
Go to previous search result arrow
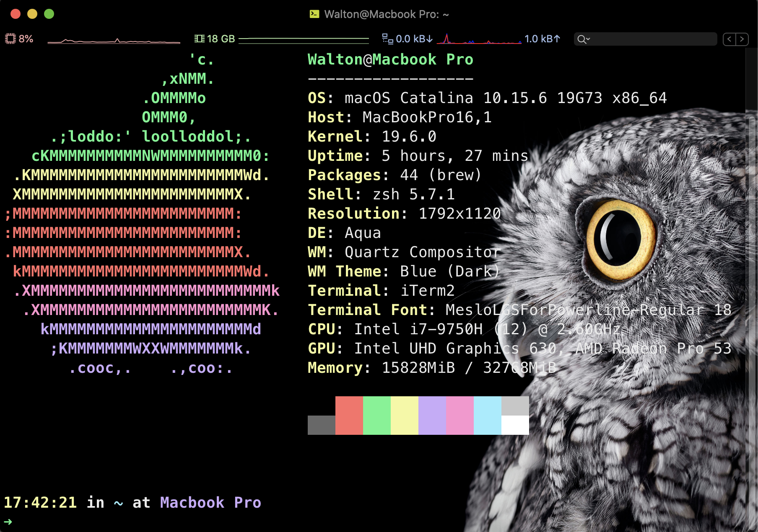729,39
